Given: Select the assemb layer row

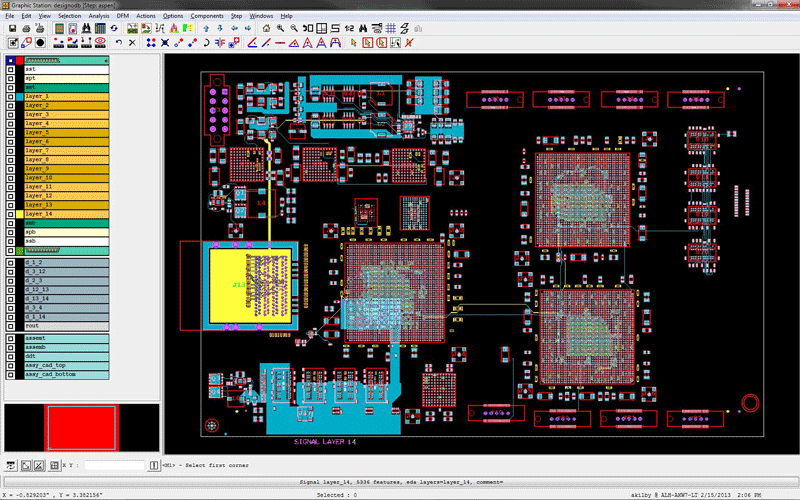Looking at the screenshot, I should click(66, 347).
